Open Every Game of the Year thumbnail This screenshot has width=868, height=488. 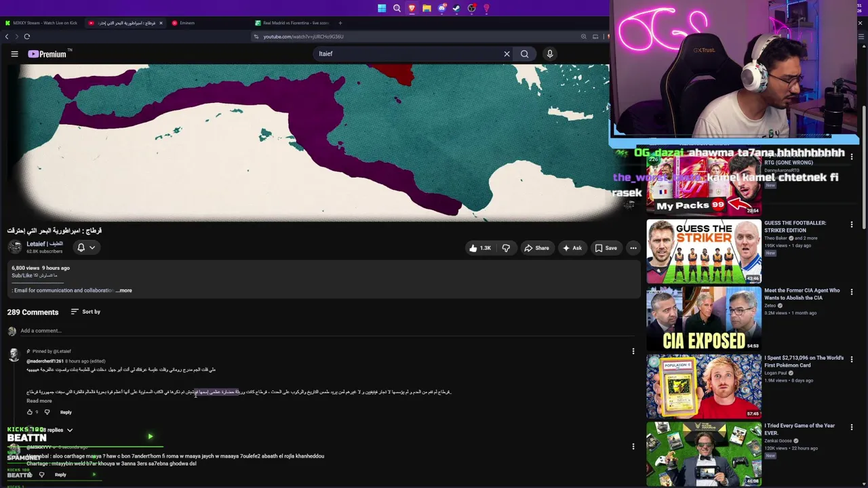coord(704,453)
